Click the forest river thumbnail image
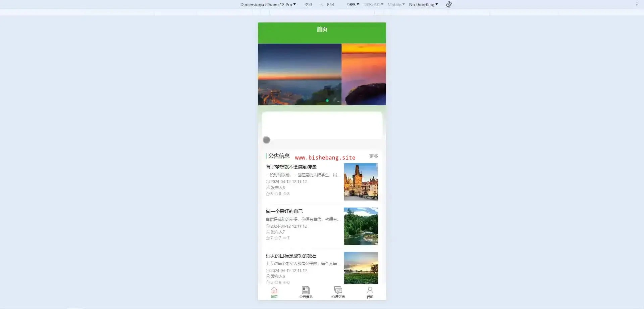644x309 pixels. [361, 226]
